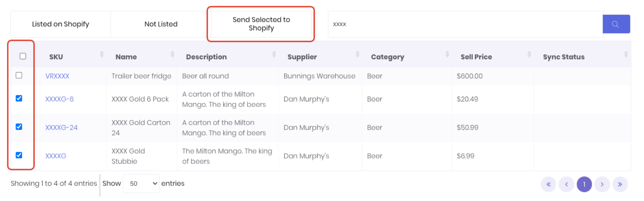This screenshot has width=644, height=201.
Task: Go to previous page arrow
Action: pyautogui.click(x=566, y=184)
